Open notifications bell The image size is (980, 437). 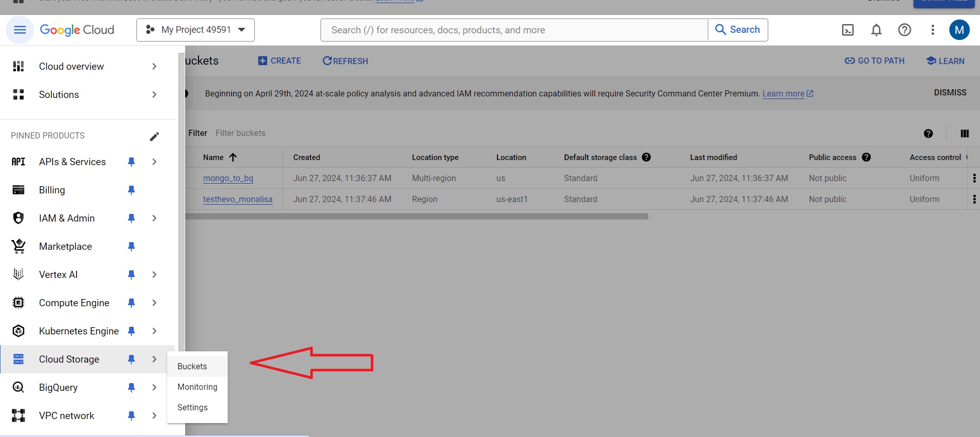876,30
